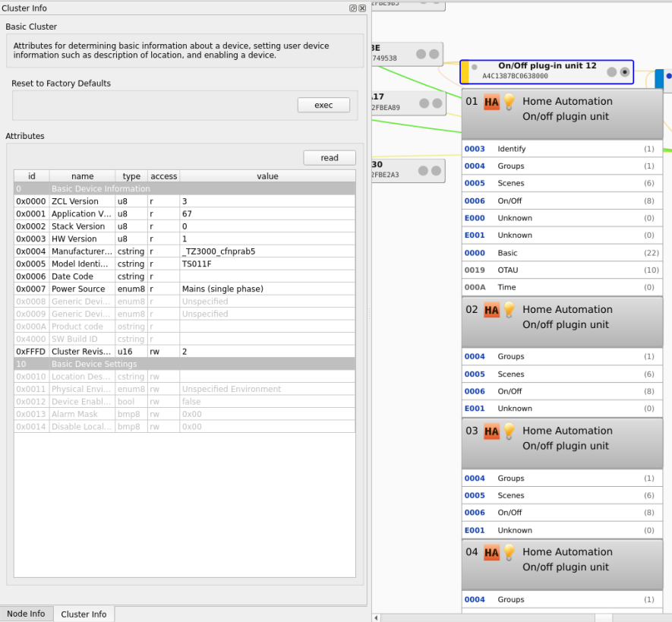Select the Device Enabled false row

tap(185, 402)
